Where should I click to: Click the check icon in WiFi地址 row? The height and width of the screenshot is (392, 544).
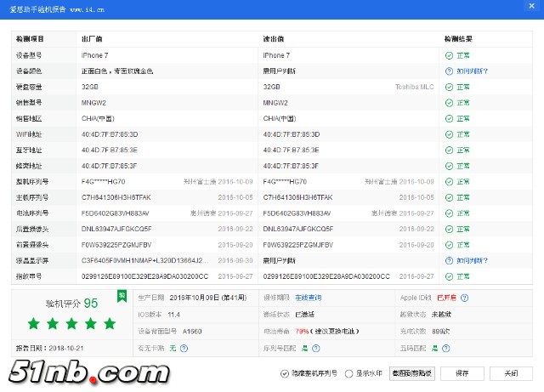(x=449, y=134)
